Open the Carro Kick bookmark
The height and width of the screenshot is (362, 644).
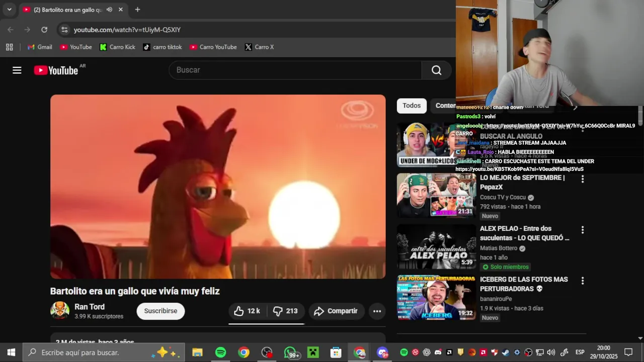coord(118,47)
